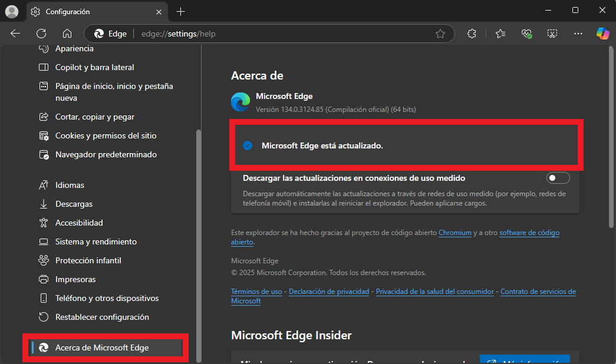Image resolution: width=616 pixels, height=364 pixels.
Task: Click the main page vertical scrollbar
Action: tap(611, 137)
